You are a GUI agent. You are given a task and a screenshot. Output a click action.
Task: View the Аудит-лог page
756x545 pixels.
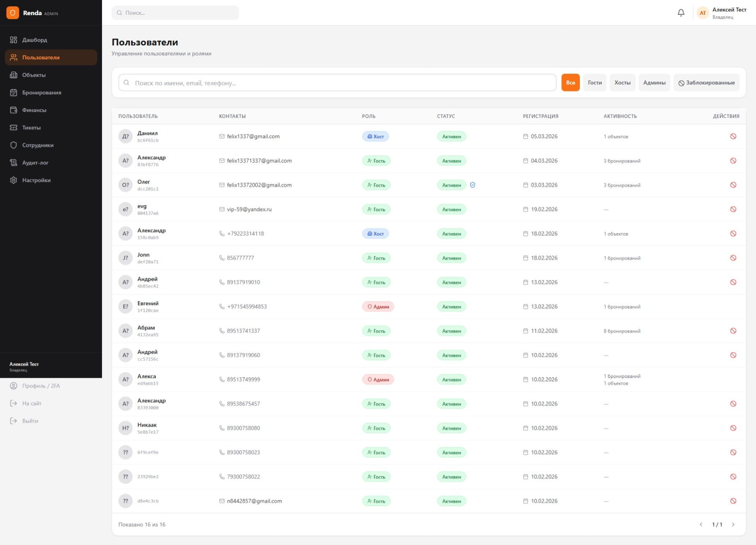tap(51, 163)
